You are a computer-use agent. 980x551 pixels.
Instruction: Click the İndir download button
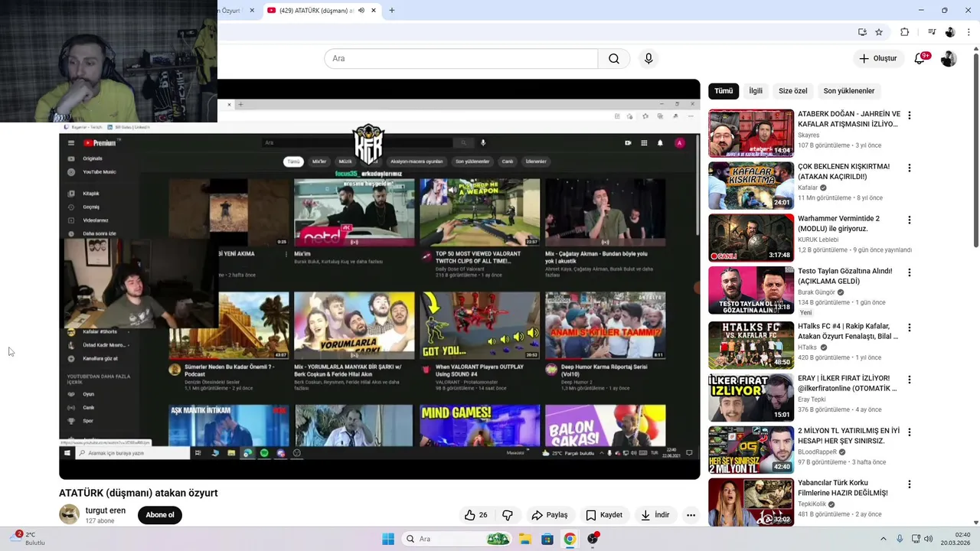coord(655,515)
